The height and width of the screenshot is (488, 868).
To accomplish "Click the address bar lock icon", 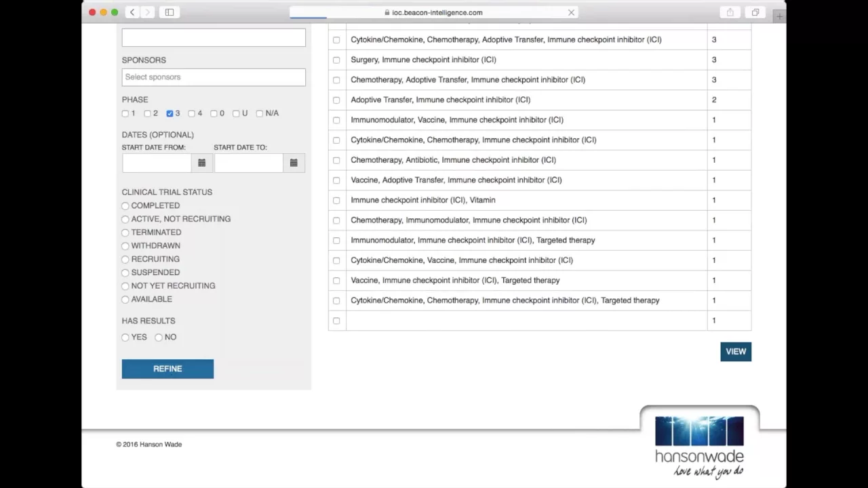I will 387,12.
